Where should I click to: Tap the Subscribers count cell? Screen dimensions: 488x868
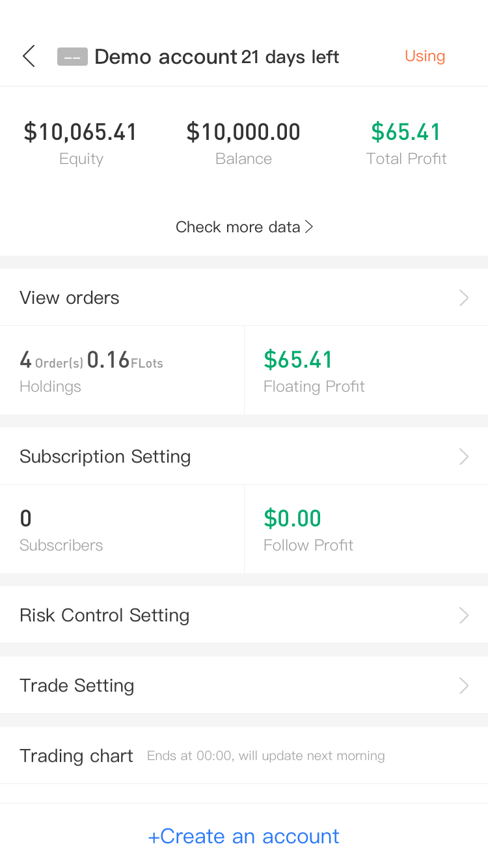(122, 529)
